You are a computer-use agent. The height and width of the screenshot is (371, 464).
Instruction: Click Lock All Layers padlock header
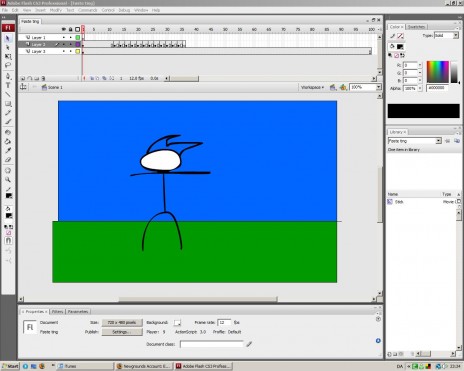[x=70, y=29]
